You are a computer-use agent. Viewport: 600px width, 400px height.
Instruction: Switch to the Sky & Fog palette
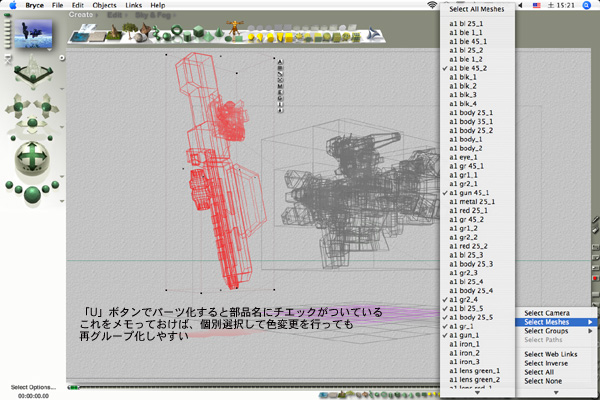click(x=153, y=15)
